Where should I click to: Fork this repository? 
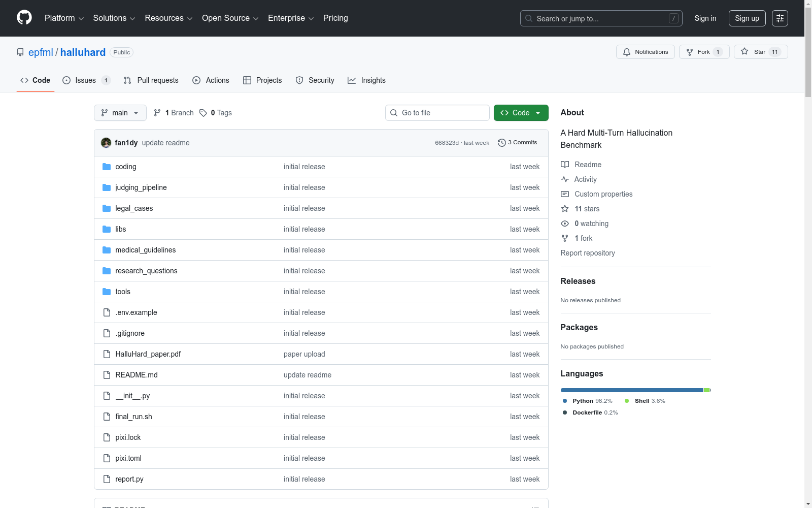pyautogui.click(x=704, y=52)
